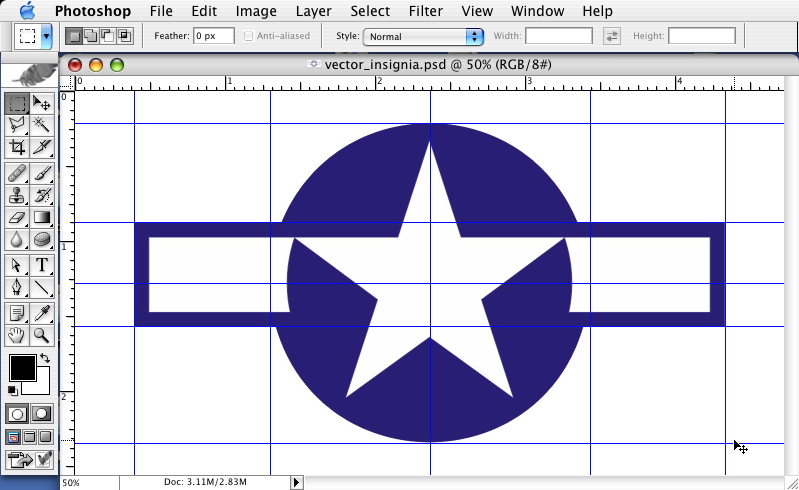
Task: Select the Healing Brush bandage tool
Action: pos(17,174)
